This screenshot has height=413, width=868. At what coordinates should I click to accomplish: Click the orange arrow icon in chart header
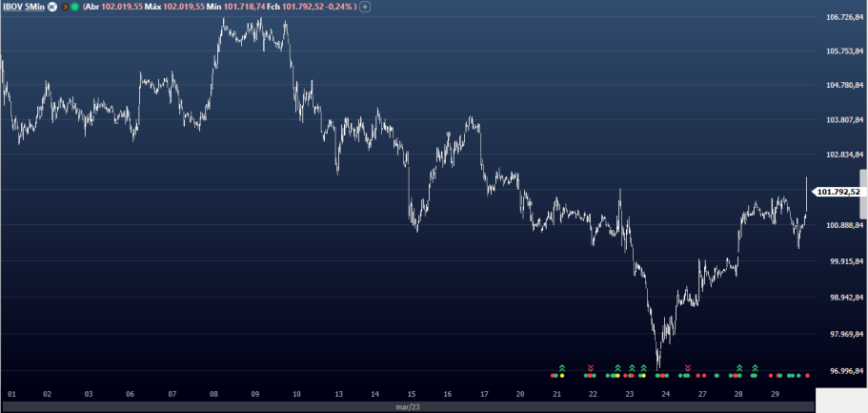(x=65, y=7)
